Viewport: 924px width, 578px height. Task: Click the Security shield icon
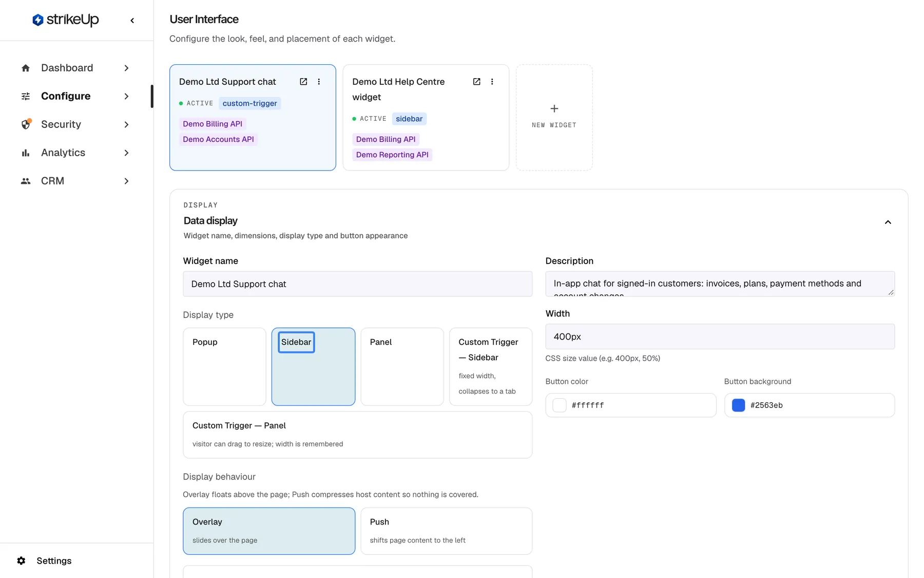[26, 124]
